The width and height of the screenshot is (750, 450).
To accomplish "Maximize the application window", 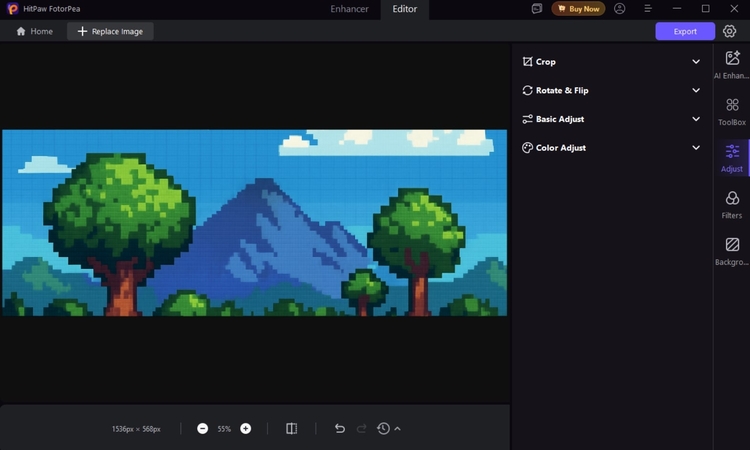I will point(706,9).
